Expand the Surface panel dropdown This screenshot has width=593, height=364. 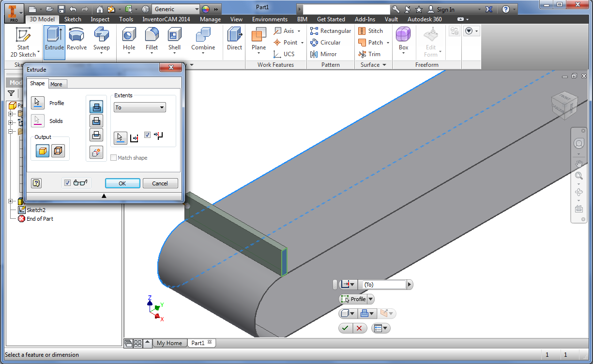(384, 65)
